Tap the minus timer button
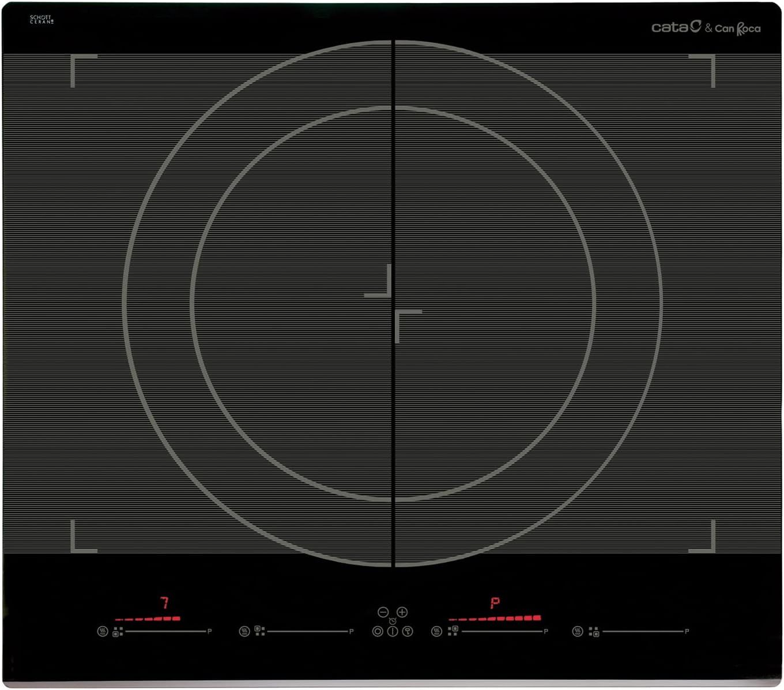Screen dimensions: 784x690 point(383,612)
